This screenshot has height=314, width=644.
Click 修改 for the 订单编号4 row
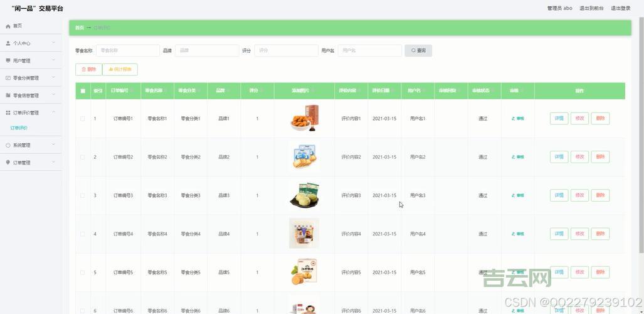[x=579, y=234]
